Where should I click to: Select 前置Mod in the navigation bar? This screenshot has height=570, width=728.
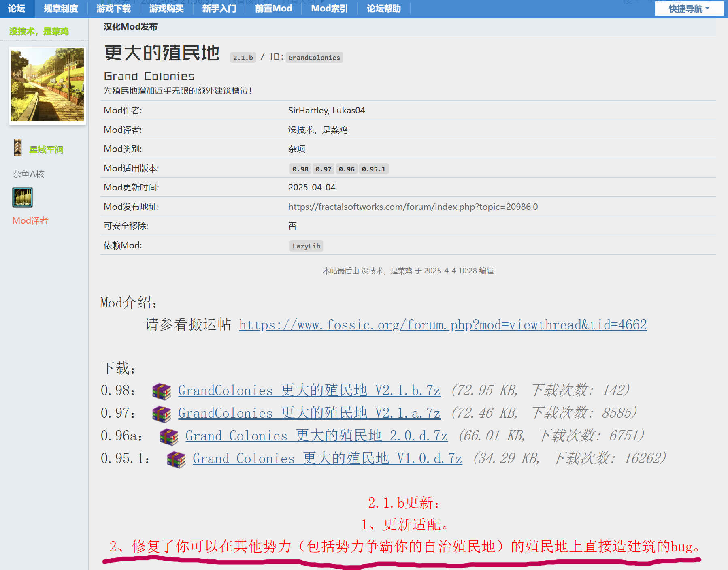(273, 9)
